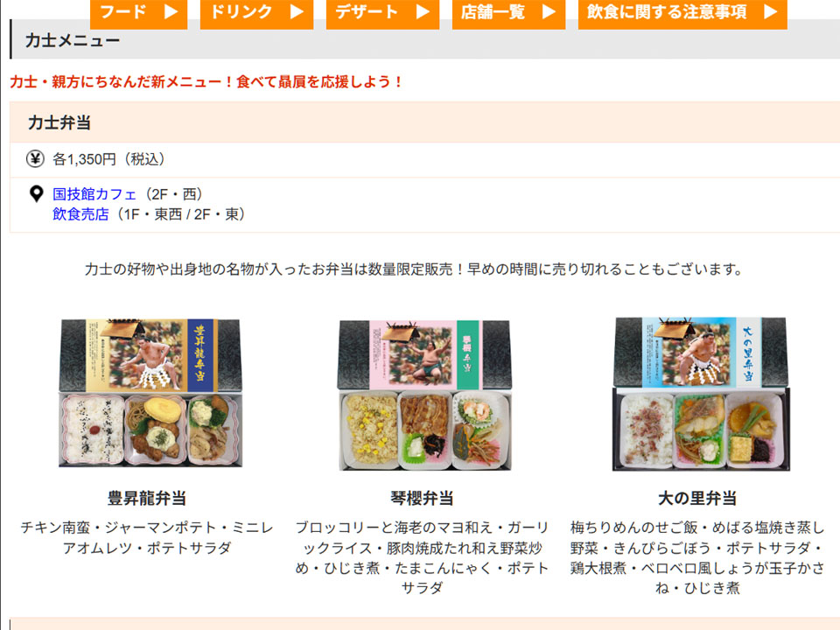Open the デザート menu tab
This screenshot has height=630, width=840.
382,13
